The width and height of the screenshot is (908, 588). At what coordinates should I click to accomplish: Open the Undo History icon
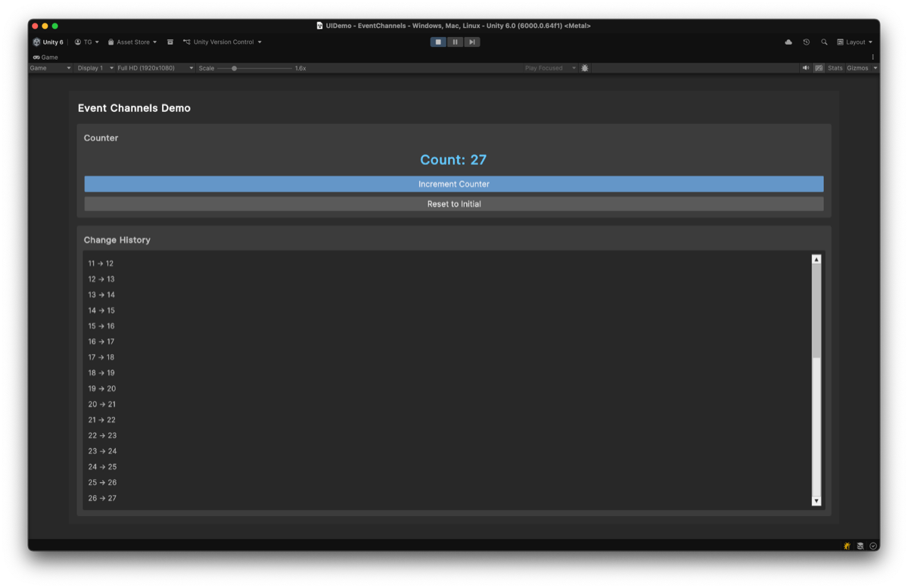807,42
